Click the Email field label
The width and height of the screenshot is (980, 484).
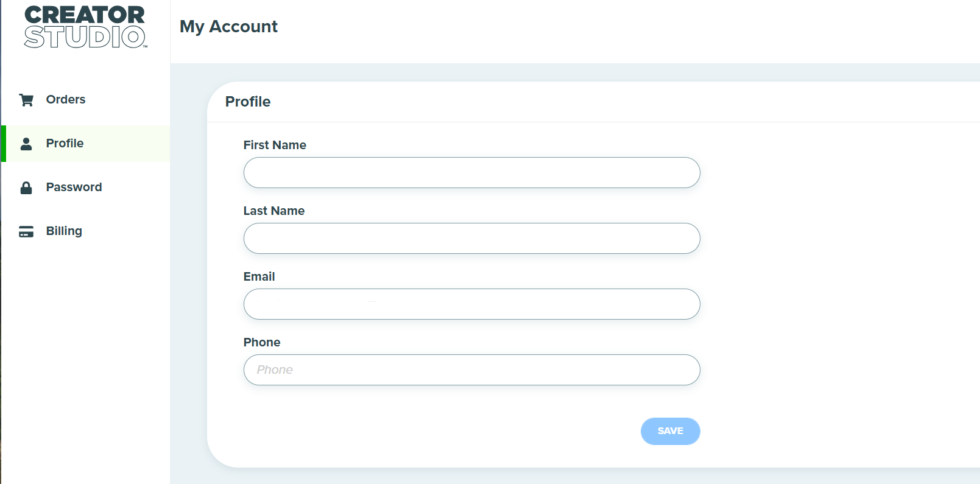click(x=259, y=276)
